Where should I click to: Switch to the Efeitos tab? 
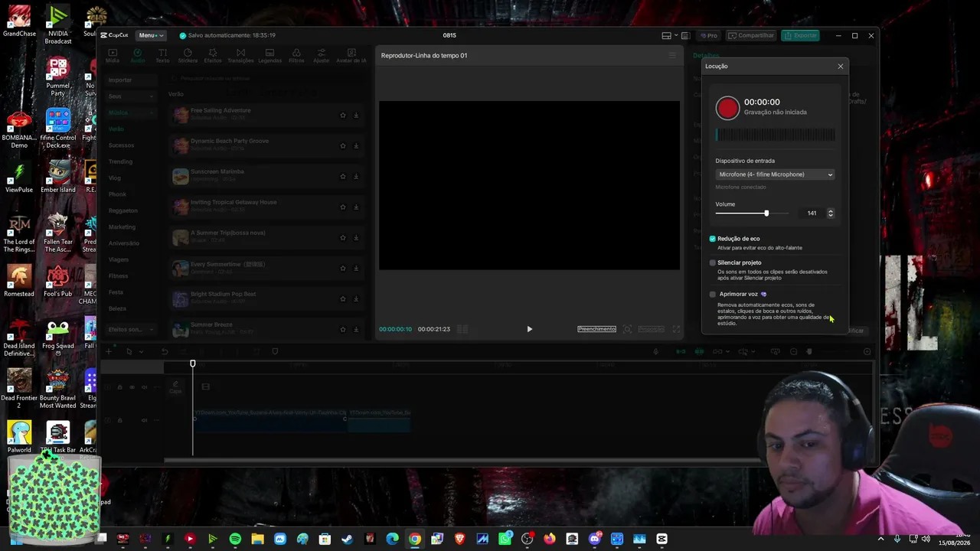pos(213,56)
